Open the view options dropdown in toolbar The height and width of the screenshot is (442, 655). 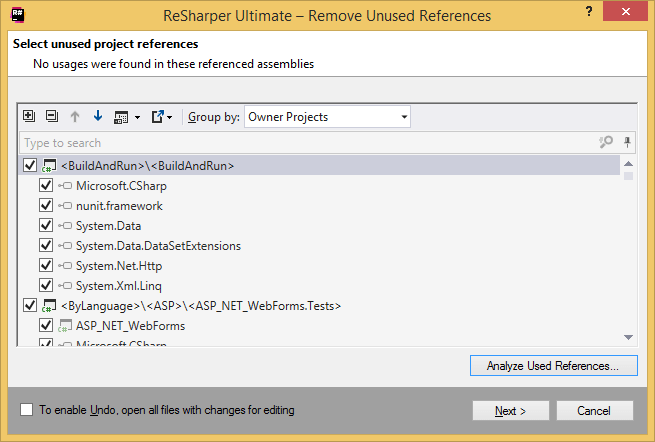click(x=126, y=117)
